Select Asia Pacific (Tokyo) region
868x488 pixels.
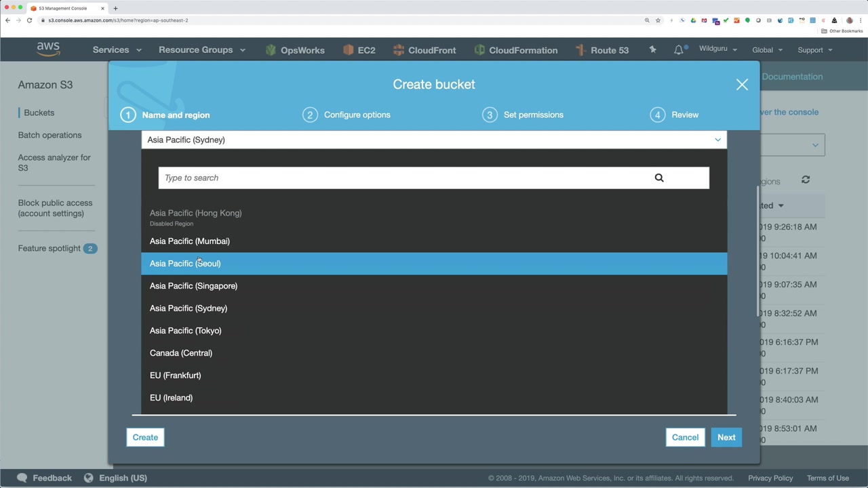[434, 331]
